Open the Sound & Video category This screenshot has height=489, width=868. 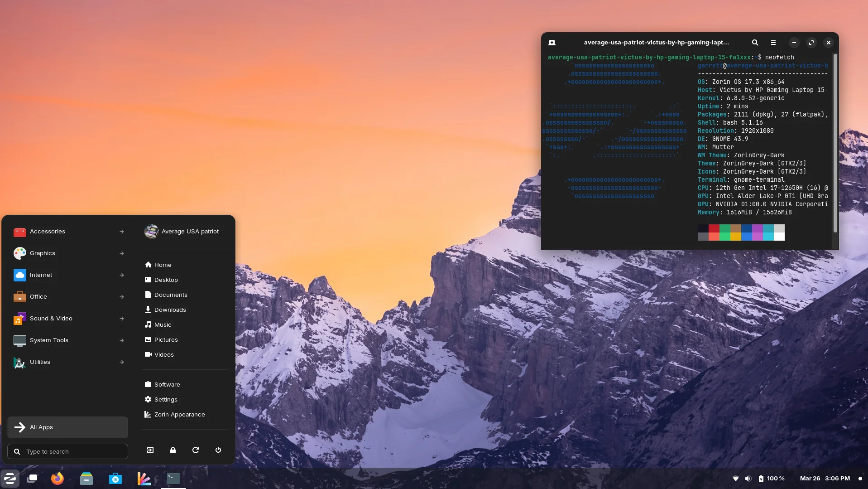click(67, 318)
